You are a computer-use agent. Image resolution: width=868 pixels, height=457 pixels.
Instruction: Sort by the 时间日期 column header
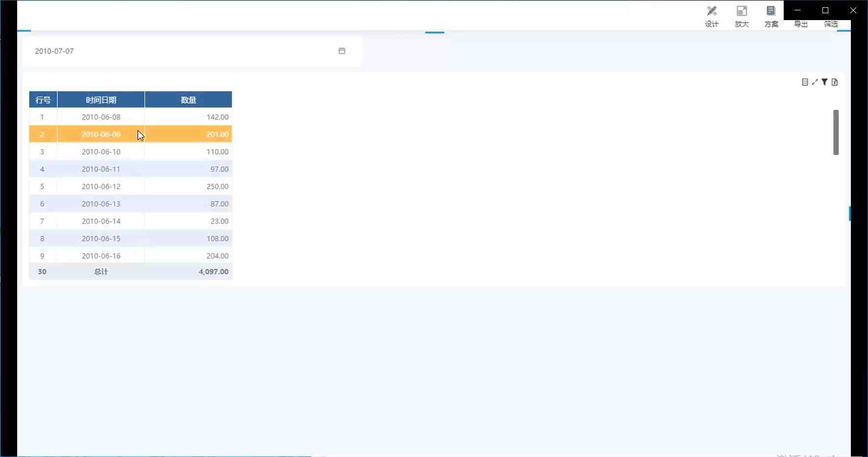[x=101, y=100]
